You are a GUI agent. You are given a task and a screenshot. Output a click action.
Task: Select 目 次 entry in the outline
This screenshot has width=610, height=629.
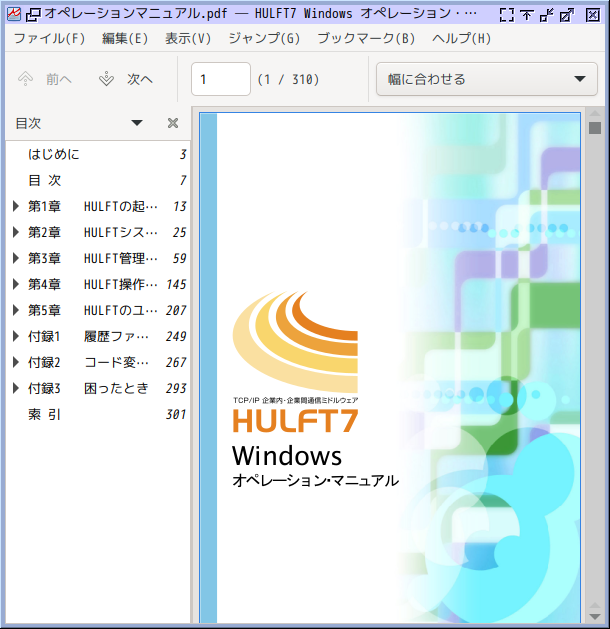pyautogui.click(x=98, y=180)
